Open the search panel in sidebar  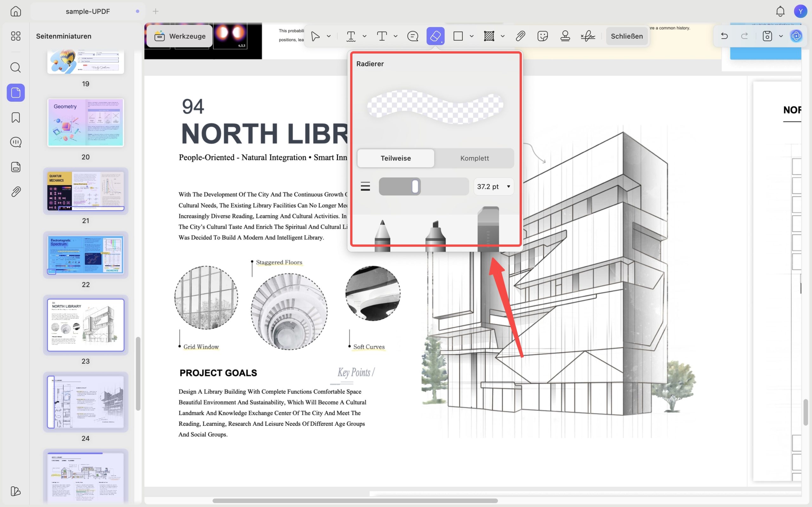pos(16,67)
